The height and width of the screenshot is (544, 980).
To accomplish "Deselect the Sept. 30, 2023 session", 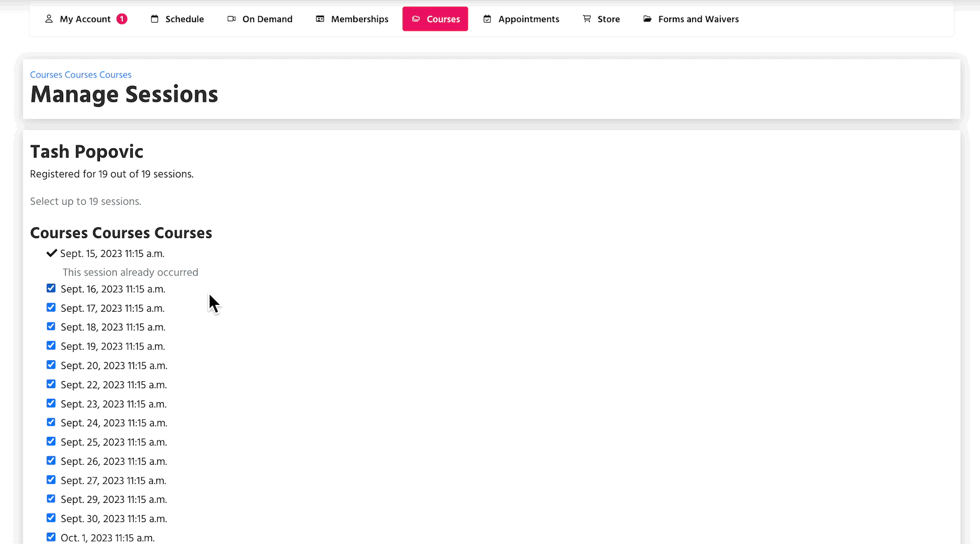I will click(x=51, y=518).
